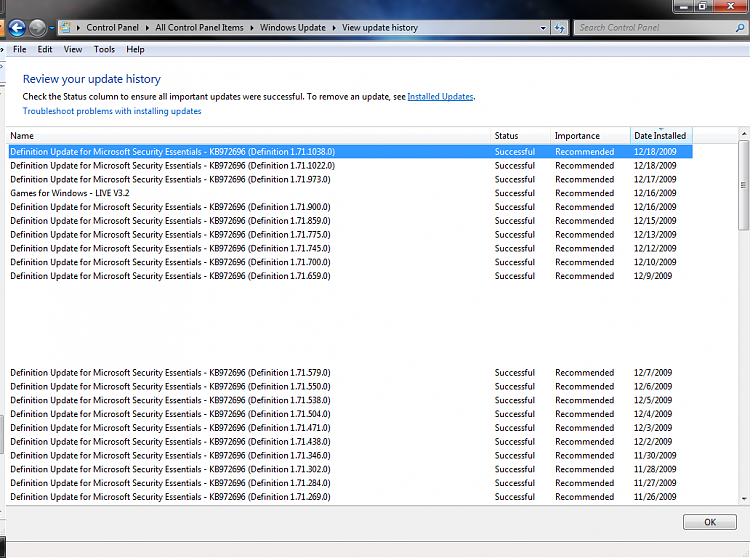Click the Refresh button next to address bar

[x=559, y=28]
